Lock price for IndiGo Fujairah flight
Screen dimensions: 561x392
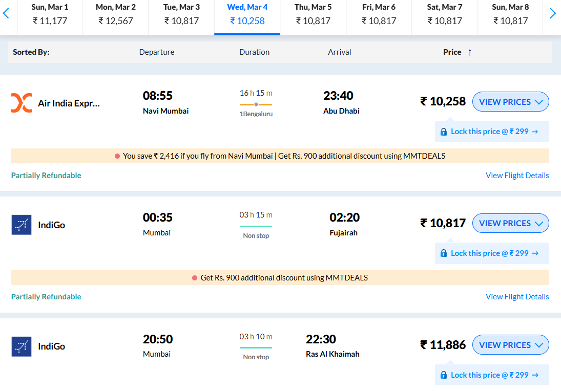492,253
